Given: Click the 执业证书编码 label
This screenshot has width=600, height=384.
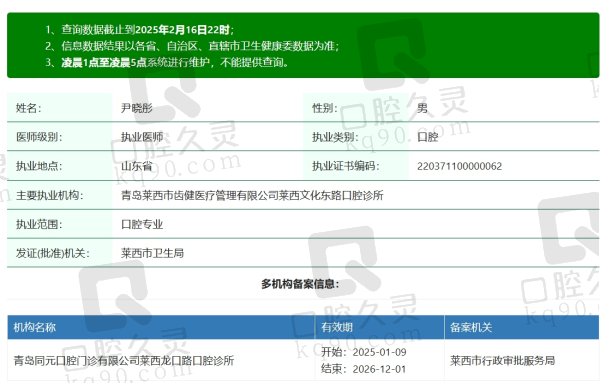Looking at the screenshot, I should 346,166.
